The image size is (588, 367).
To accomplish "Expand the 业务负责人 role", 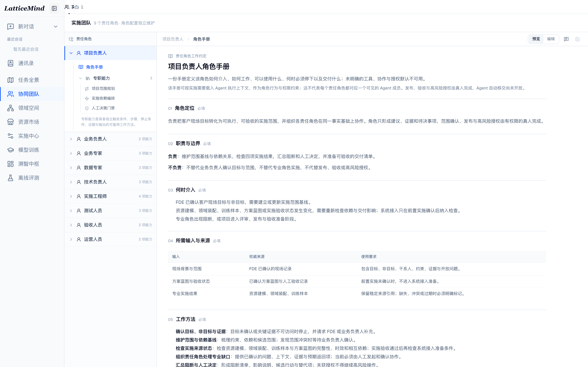I will (71, 139).
